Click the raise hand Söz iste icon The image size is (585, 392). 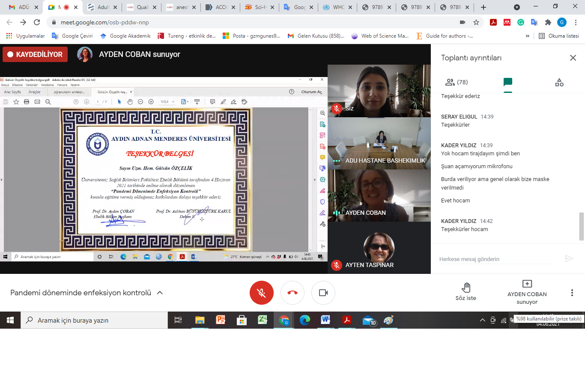[x=466, y=287]
